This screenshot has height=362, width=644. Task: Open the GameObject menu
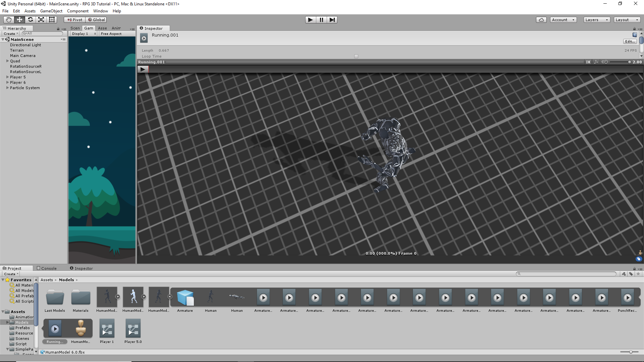(51, 11)
